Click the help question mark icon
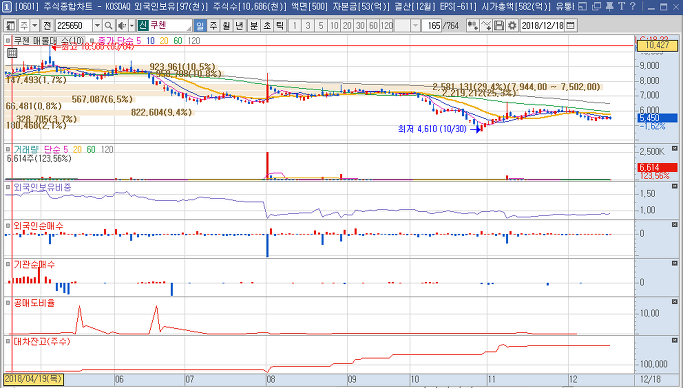Viewport: 683px width, 388px height. tap(633, 7)
